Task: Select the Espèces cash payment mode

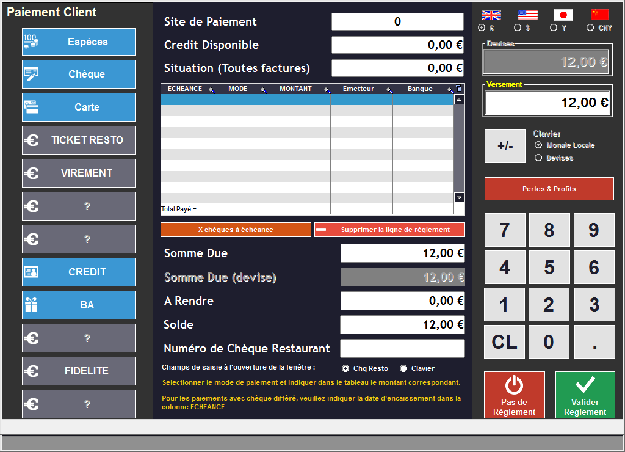Action: coord(79,42)
